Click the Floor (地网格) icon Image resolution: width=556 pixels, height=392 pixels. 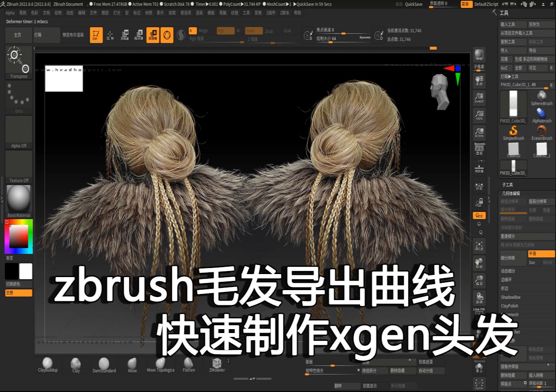click(x=479, y=168)
